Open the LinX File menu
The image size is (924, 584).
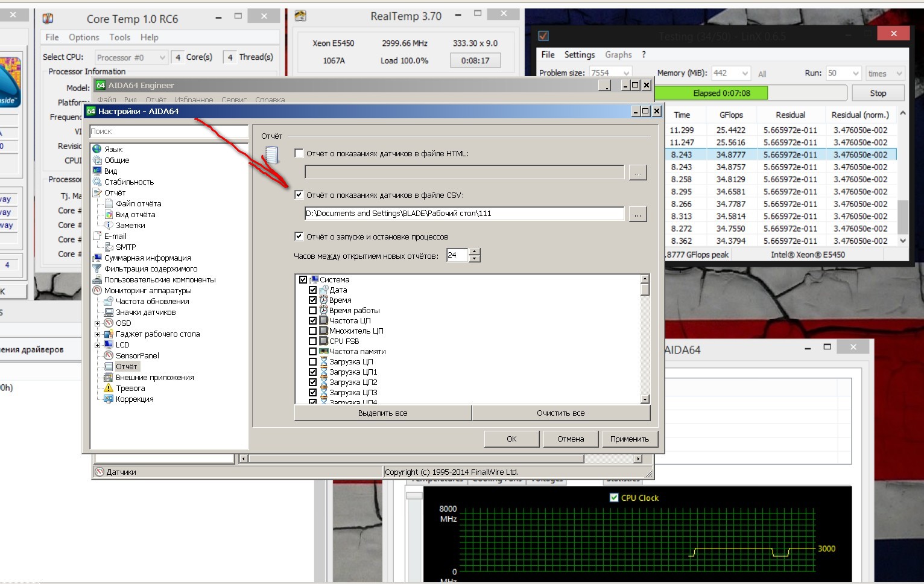pos(548,54)
